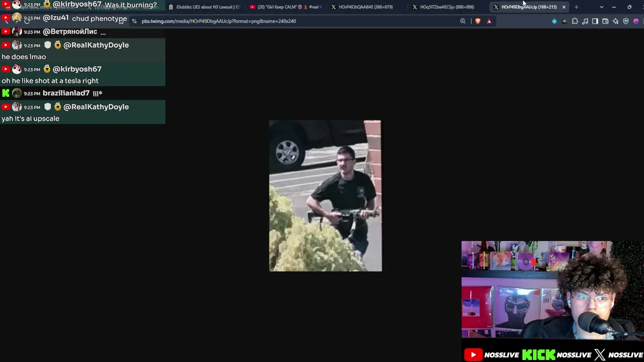The height and width of the screenshot is (362, 644).
Task: Click username brazilianlad7 in chat
Action: (66, 93)
